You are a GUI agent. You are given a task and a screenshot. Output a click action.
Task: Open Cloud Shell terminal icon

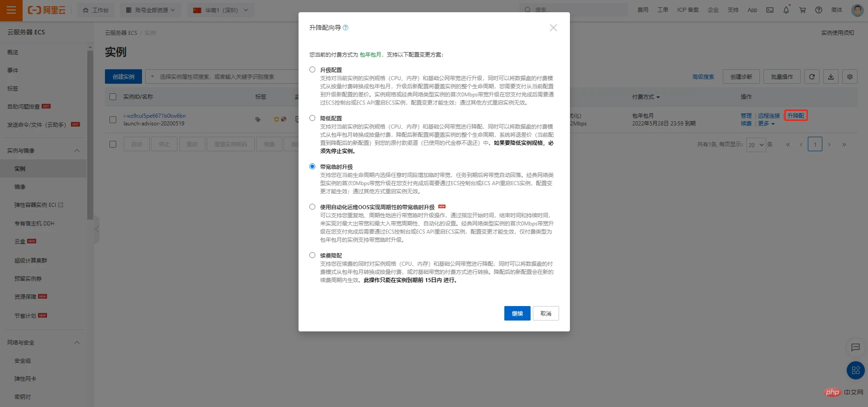pos(770,10)
